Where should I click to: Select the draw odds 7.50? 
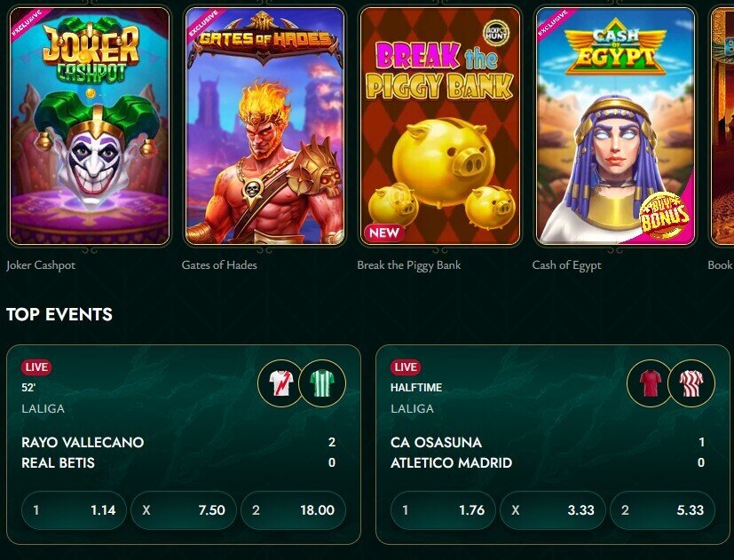tap(184, 510)
